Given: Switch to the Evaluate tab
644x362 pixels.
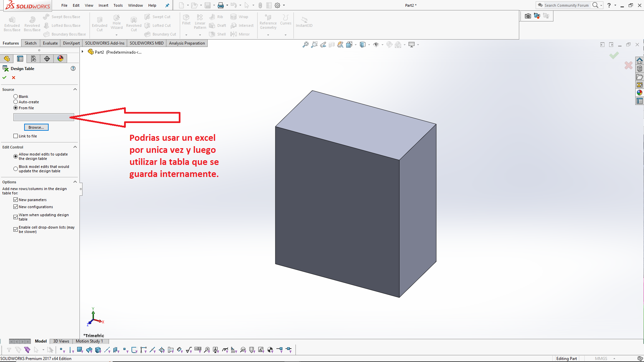Looking at the screenshot, I should coord(50,43).
